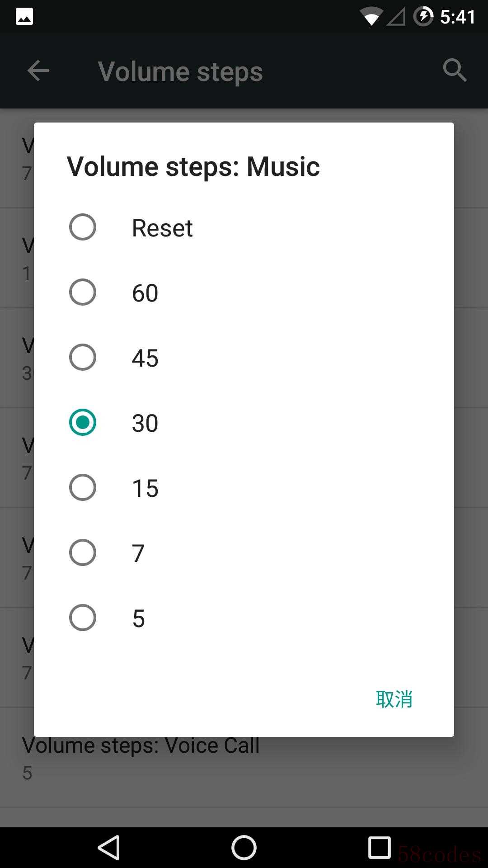The width and height of the screenshot is (488, 868).
Task: Tap the picture notification icon
Action: [x=24, y=17]
